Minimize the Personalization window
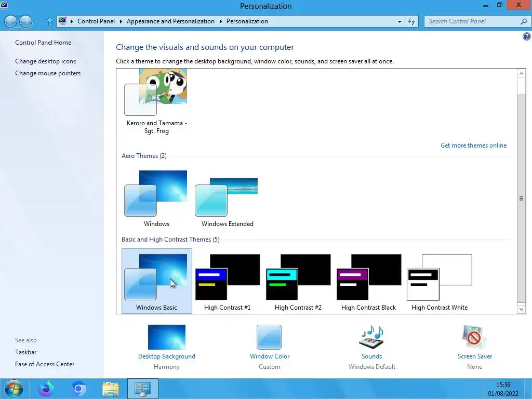 486,5
